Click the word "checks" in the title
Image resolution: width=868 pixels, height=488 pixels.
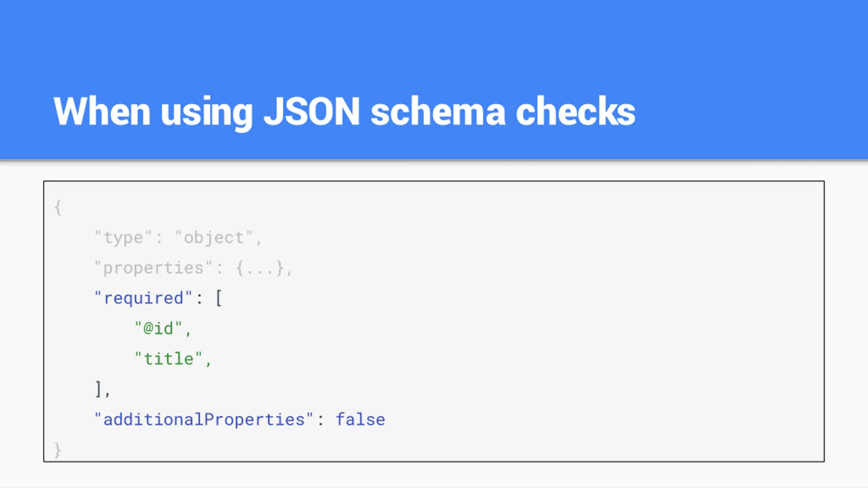click(x=575, y=111)
